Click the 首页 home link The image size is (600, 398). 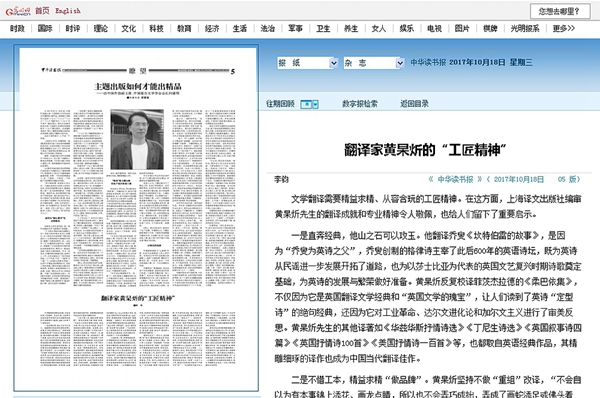tap(42, 11)
